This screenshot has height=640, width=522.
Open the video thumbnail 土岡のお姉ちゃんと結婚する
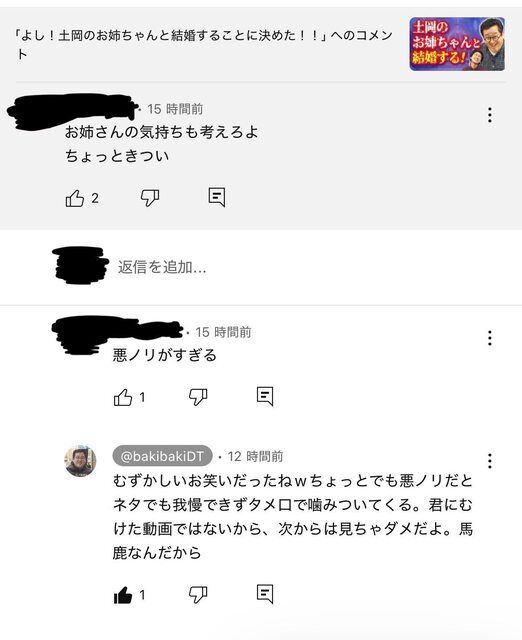[457, 44]
